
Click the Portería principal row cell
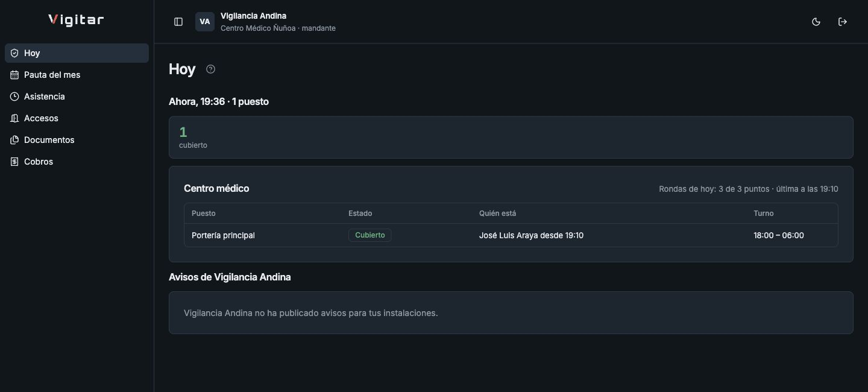pos(223,235)
